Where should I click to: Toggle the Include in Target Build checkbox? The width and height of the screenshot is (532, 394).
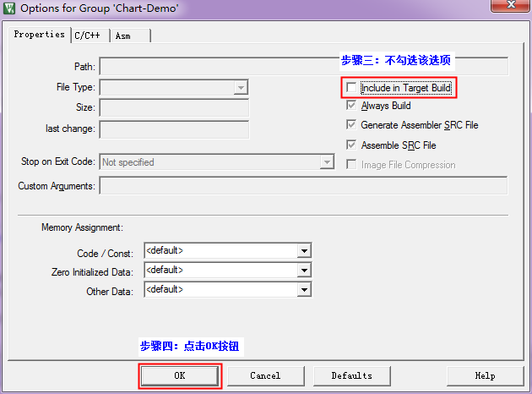(x=351, y=88)
